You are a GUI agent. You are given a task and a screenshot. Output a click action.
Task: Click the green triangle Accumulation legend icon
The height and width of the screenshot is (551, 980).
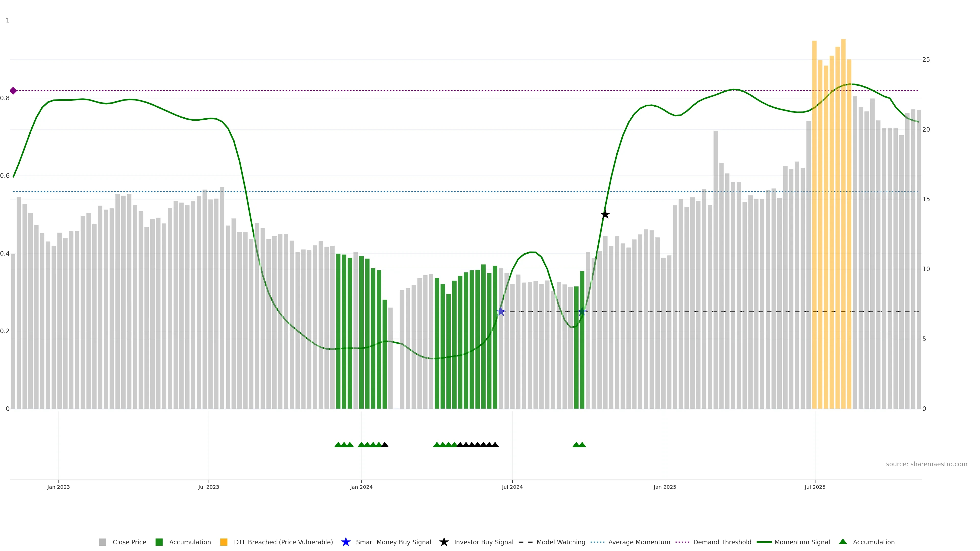click(x=843, y=542)
